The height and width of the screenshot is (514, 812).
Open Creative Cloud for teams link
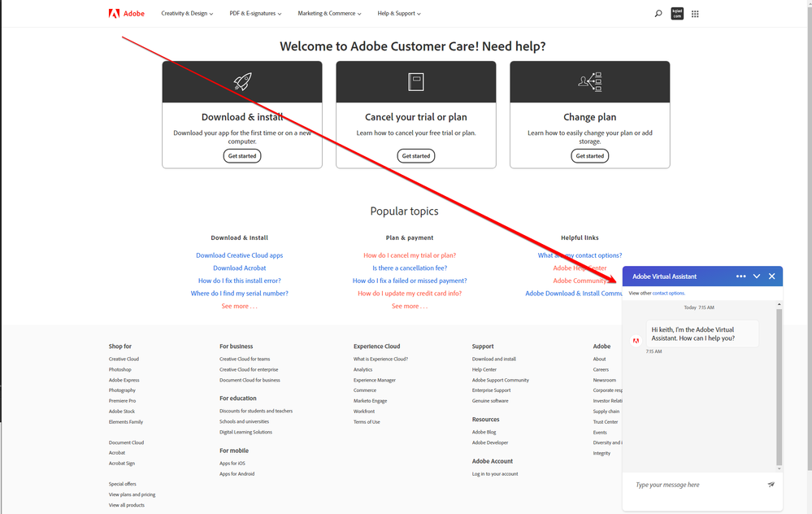click(245, 359)
